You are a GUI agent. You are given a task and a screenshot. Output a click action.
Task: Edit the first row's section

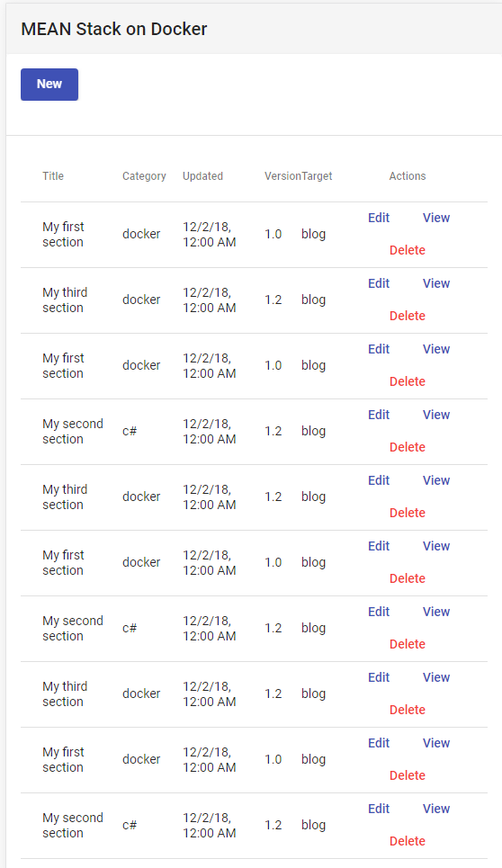click(379, 218)
